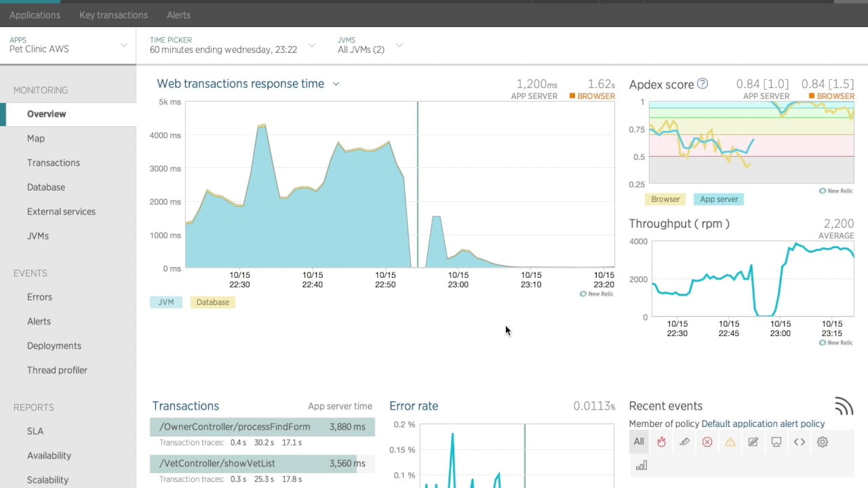Filter recent events by yellow warning triangle
Image resolution: width=868 pixels, height=488 pixels.
[730, 442]
